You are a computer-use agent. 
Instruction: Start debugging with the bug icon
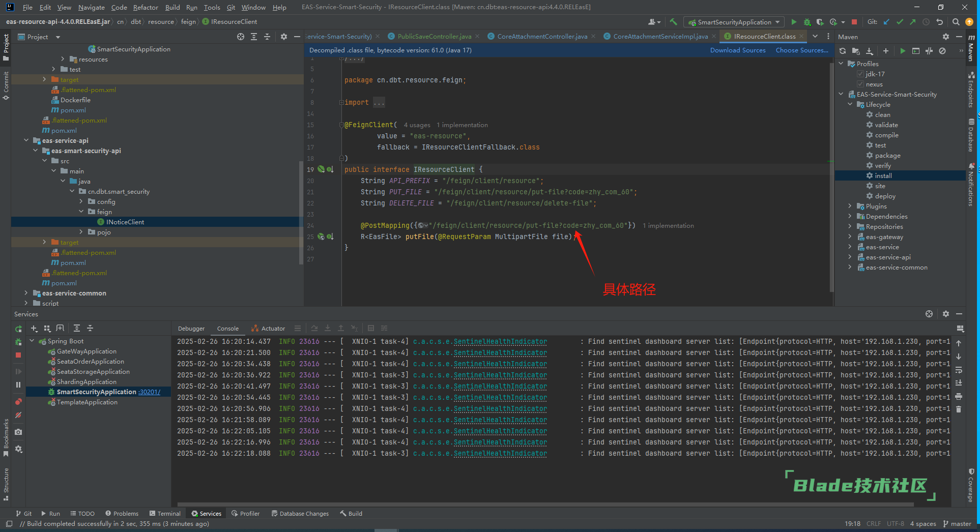point(807,22)
